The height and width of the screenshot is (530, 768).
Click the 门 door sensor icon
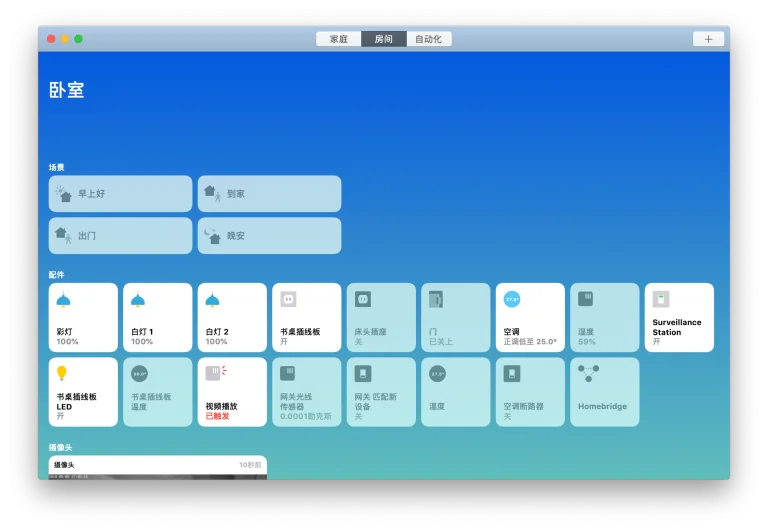[436, 299]
